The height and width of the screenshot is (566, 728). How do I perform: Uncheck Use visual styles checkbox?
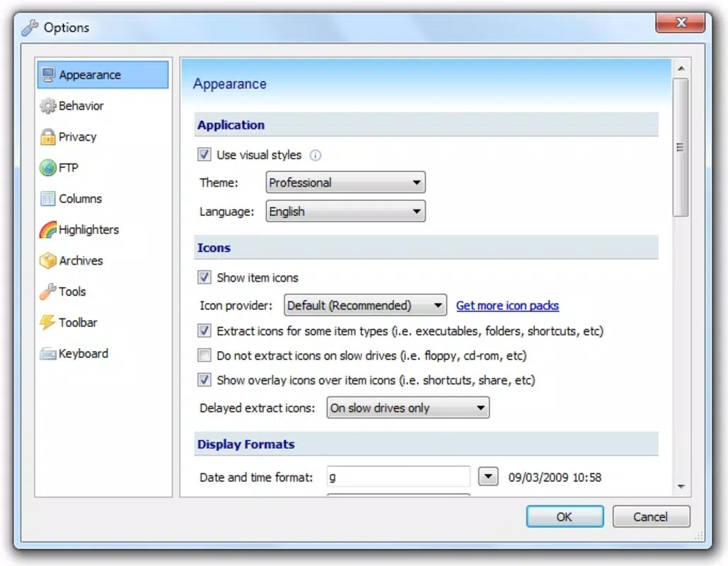pyautogui.click(x=204, y=154)
